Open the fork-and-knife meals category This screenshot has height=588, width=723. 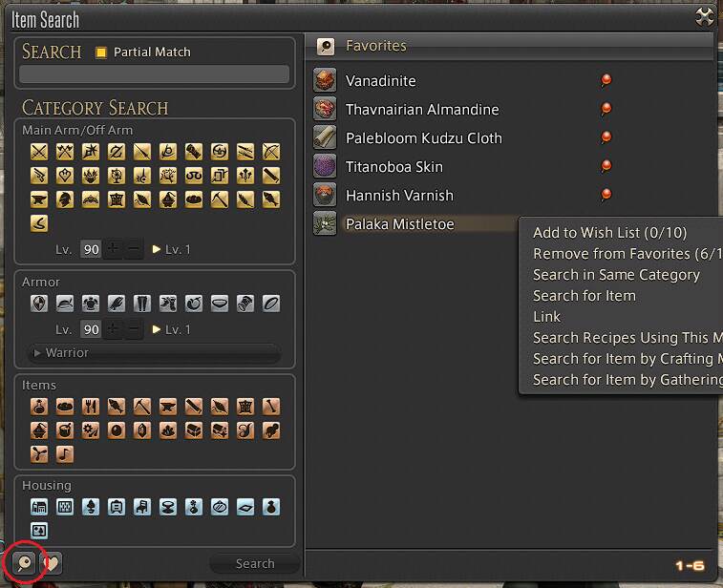(x=91, y=407)
